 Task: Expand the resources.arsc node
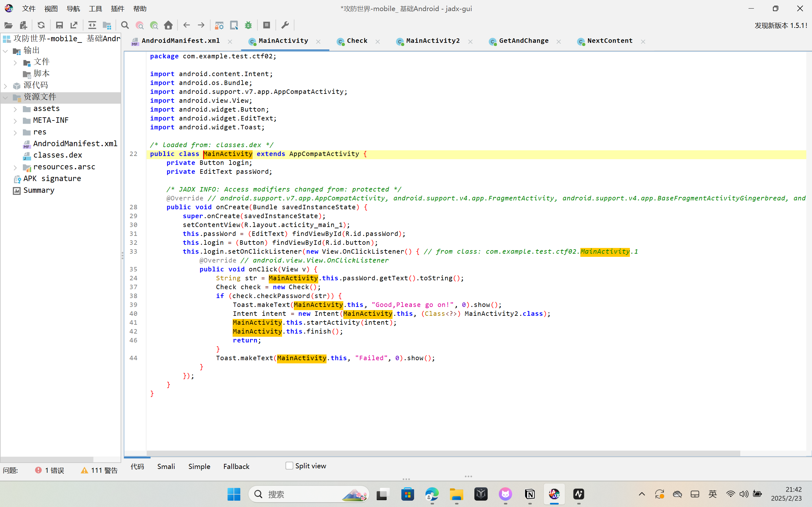(x=15, y=167)
